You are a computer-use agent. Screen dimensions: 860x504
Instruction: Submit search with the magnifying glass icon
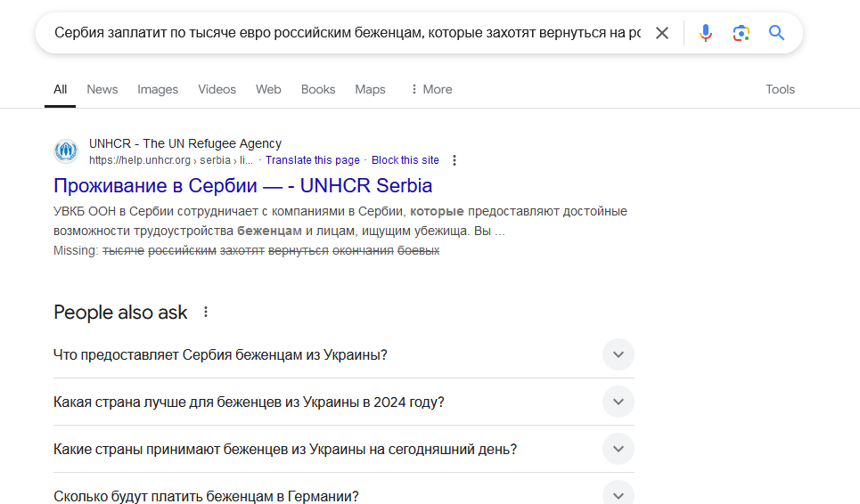(776, 33)
